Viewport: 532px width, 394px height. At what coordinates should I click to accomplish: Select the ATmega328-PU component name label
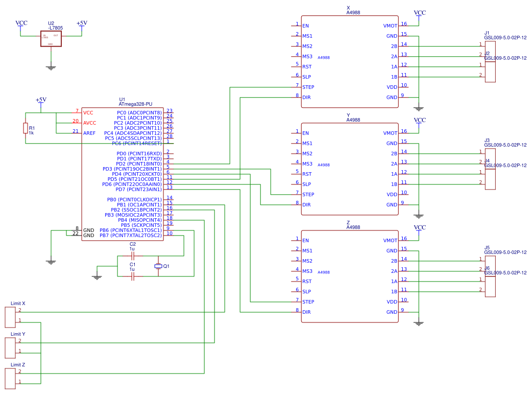pyautogui.click(x=135, y=104)
